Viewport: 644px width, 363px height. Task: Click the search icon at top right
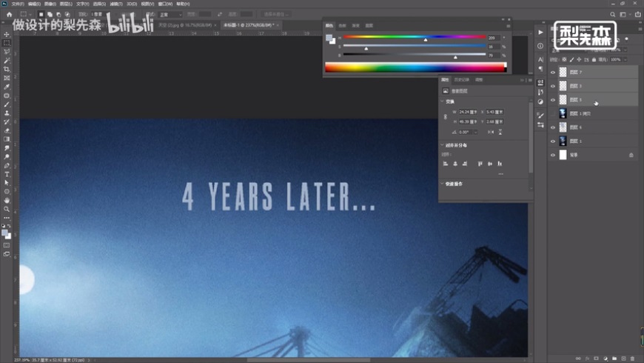tap(612, 14)
